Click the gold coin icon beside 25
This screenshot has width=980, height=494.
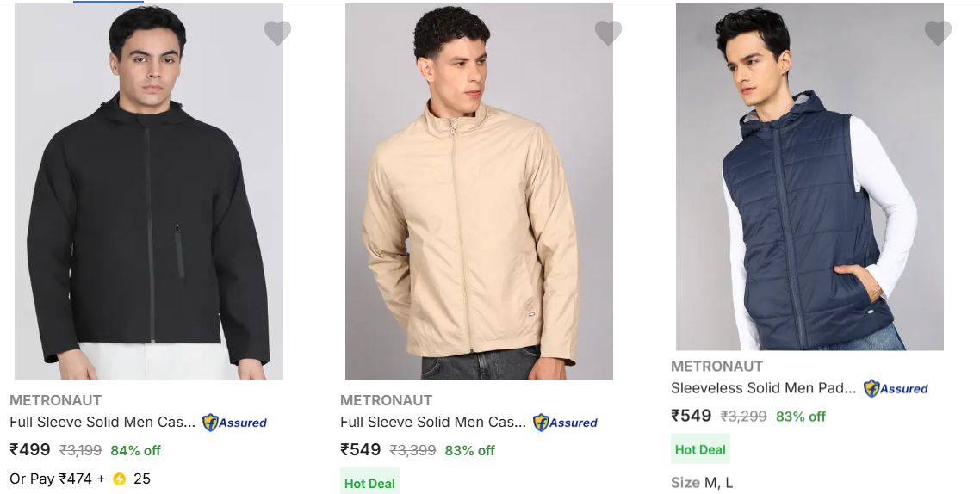[119, 479]
